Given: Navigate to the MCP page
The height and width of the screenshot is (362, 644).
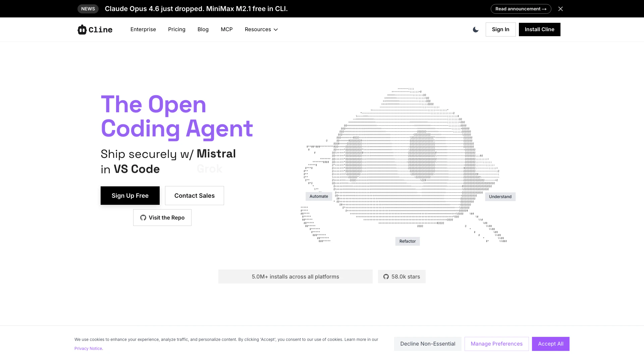Looking at the screenshot, I should pos(227,29).
